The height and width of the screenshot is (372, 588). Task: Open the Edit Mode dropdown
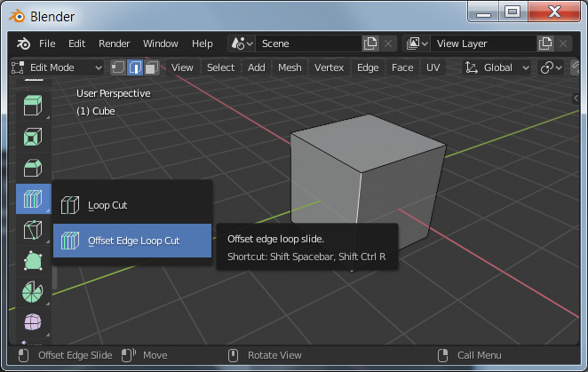tap(58, 67)
